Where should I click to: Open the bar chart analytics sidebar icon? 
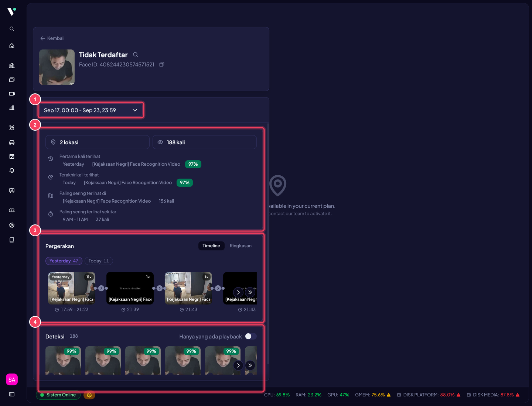[x=12, y=108]
